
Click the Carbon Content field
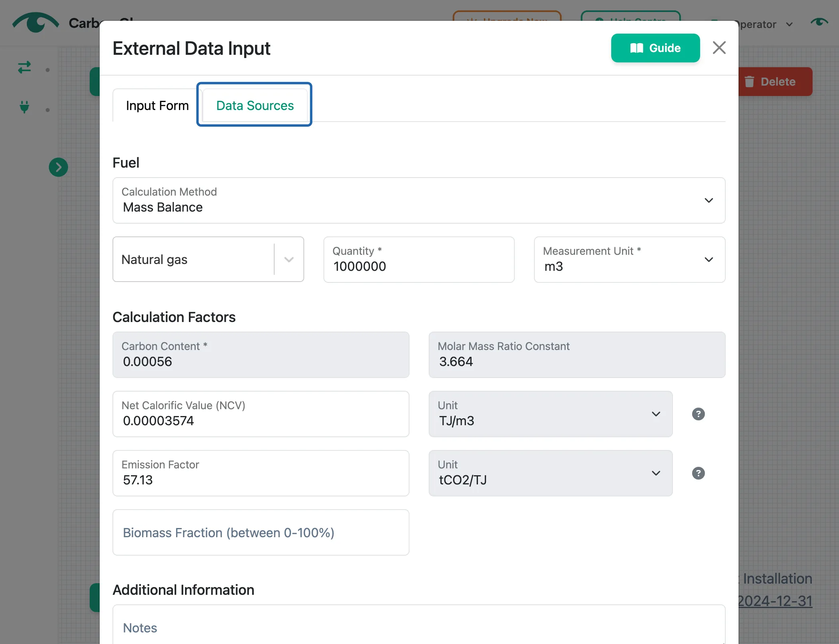click(261, 354)
